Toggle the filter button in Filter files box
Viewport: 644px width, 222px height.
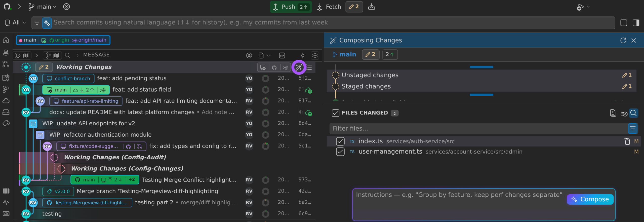click(x=632, y=129)
